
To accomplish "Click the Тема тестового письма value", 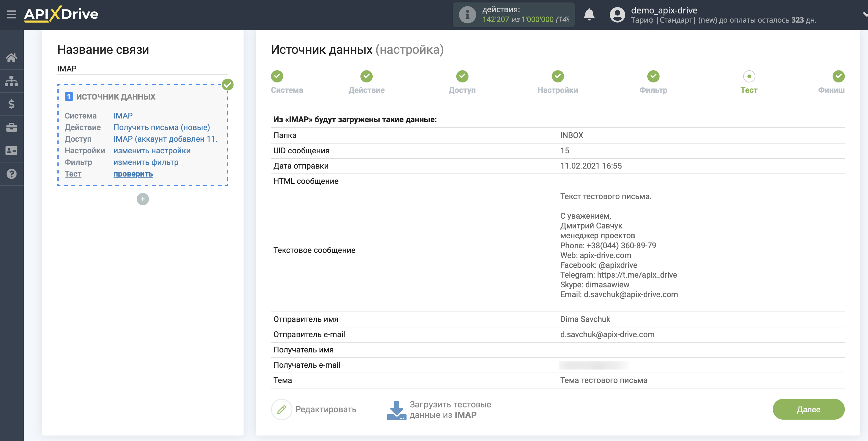I will click(x=603, y=380).
